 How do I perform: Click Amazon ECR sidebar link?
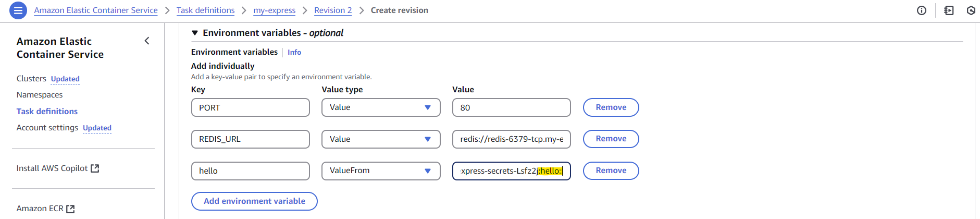40,209
